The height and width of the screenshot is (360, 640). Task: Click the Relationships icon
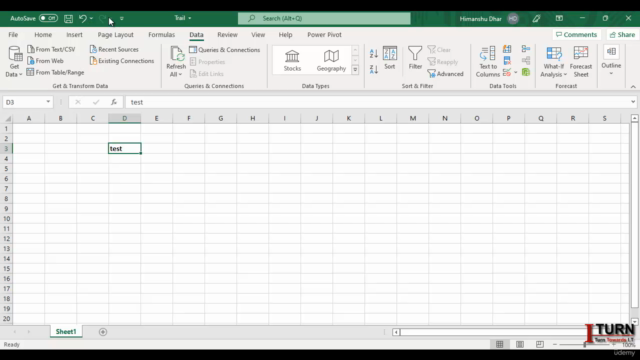(526, 61)
